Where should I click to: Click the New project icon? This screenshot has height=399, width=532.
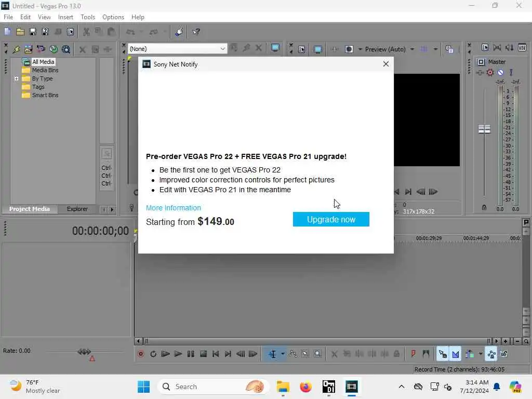[7, 32]
